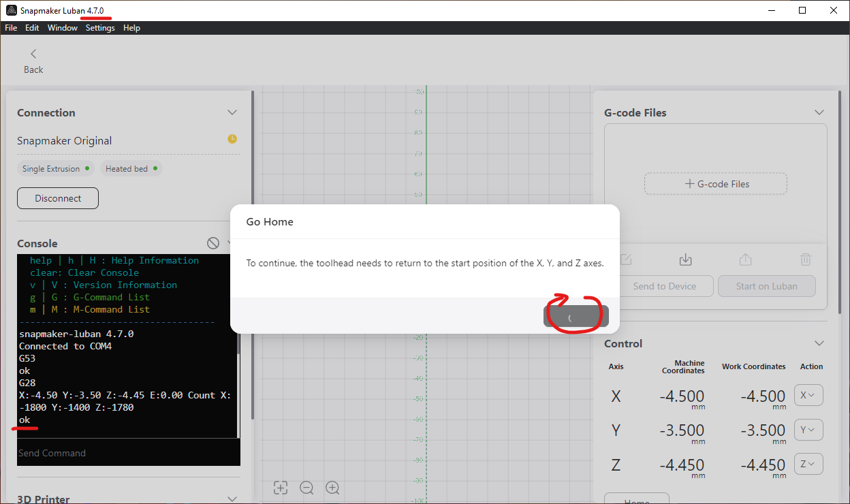Click the Y machine coordinate value -3.500
This screenshot has width=850, height=504.
(681, 430)
